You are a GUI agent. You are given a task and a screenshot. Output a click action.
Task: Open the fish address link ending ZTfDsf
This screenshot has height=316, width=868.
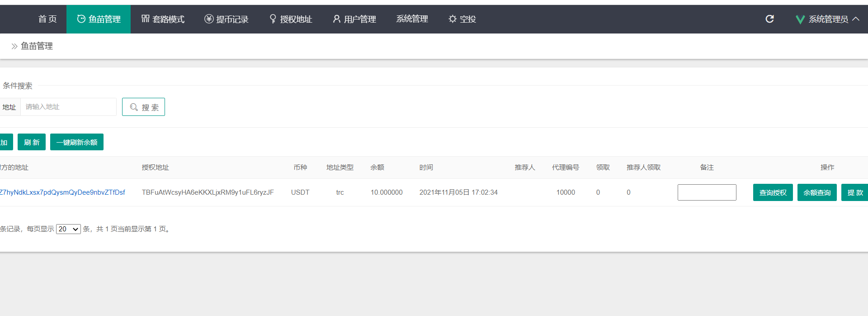point(62,192)
